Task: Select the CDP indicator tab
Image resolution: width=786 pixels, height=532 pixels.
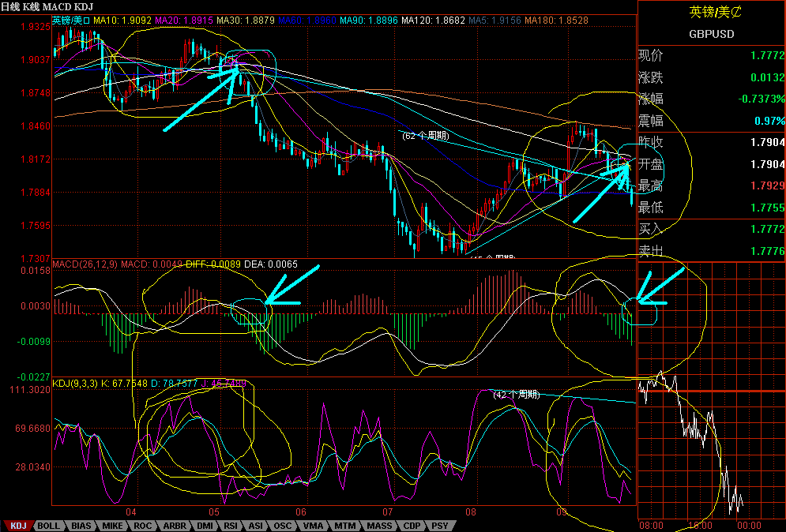Action: click(x=412, y=526)
